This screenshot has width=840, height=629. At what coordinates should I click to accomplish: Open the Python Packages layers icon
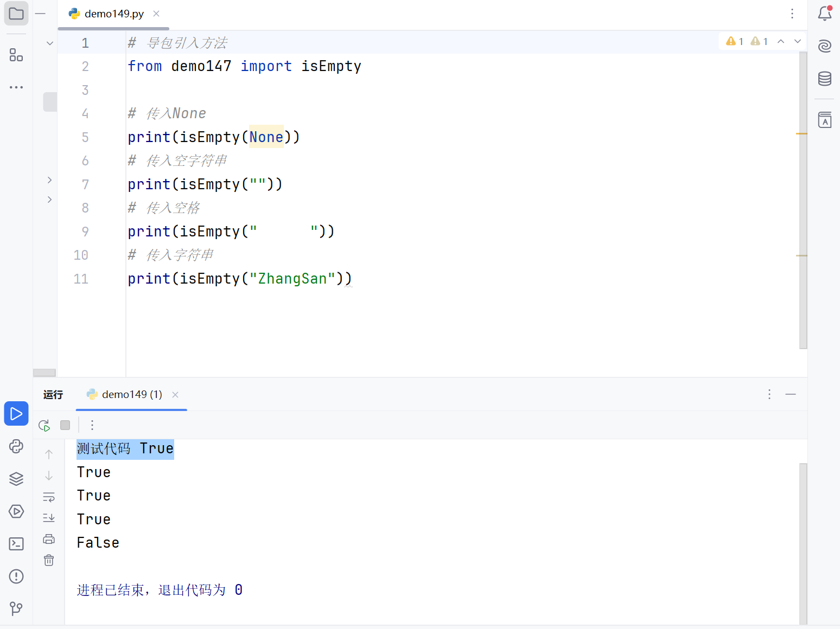(x=16, y=479)
